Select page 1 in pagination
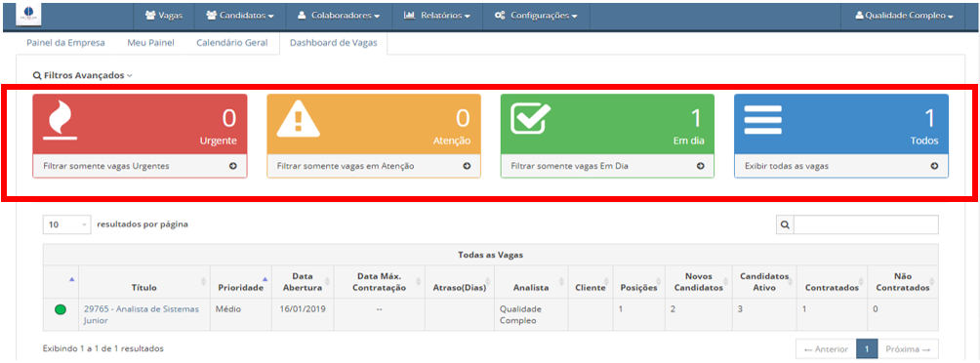 (867, 348)
